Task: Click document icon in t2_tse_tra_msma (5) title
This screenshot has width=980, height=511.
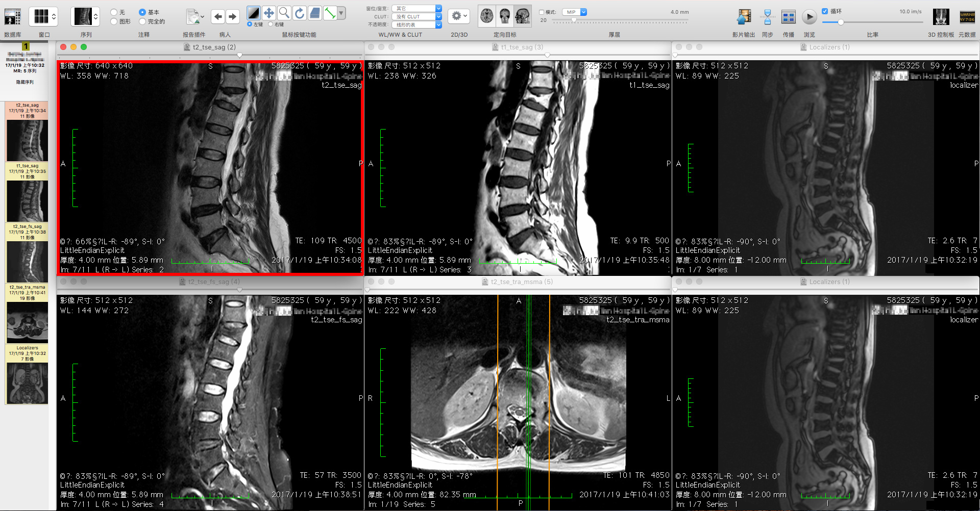Action: click(x=485, y=282)
